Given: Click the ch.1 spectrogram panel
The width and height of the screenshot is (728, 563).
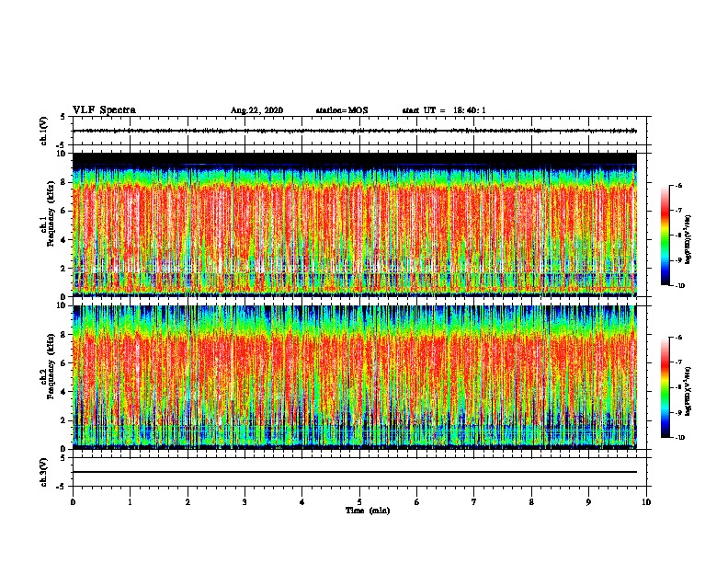Looking at the screenshot, I should tap(355, 224).
